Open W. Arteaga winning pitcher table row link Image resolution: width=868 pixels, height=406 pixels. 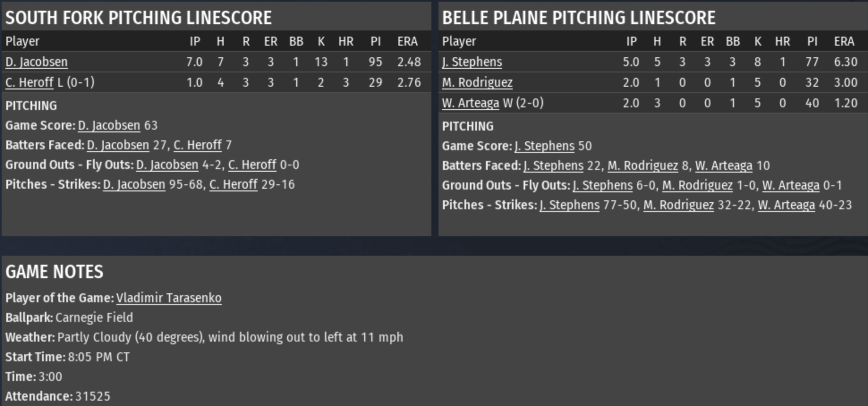(470, 103)
